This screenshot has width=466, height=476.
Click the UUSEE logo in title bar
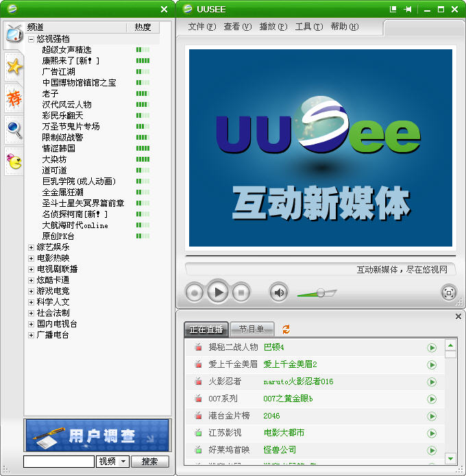pyautogui.click(x=188, y=9)
